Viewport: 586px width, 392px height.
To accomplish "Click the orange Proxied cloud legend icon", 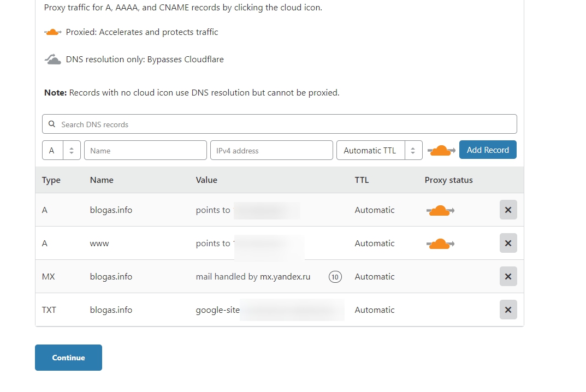I will tap(53, 32).
